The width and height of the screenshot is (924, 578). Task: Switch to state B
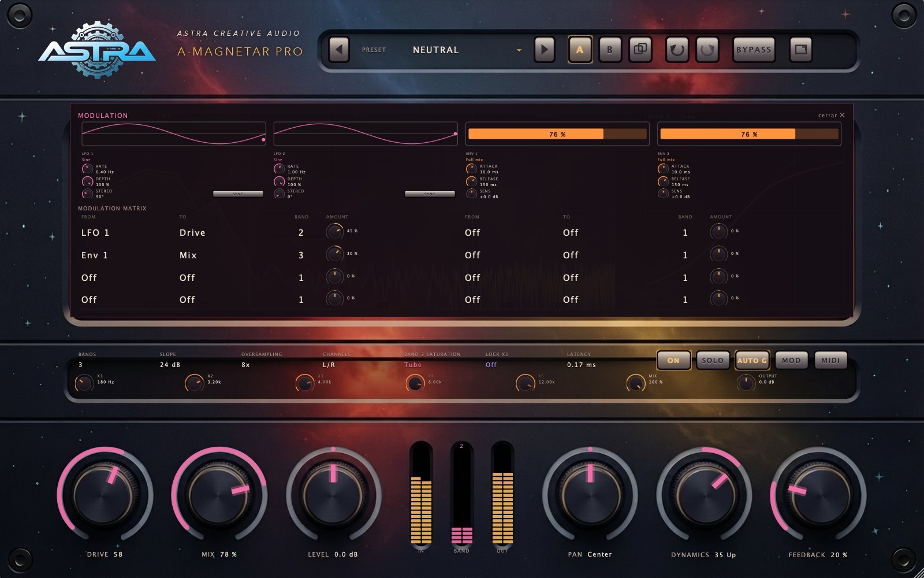[x=610, y=50]
